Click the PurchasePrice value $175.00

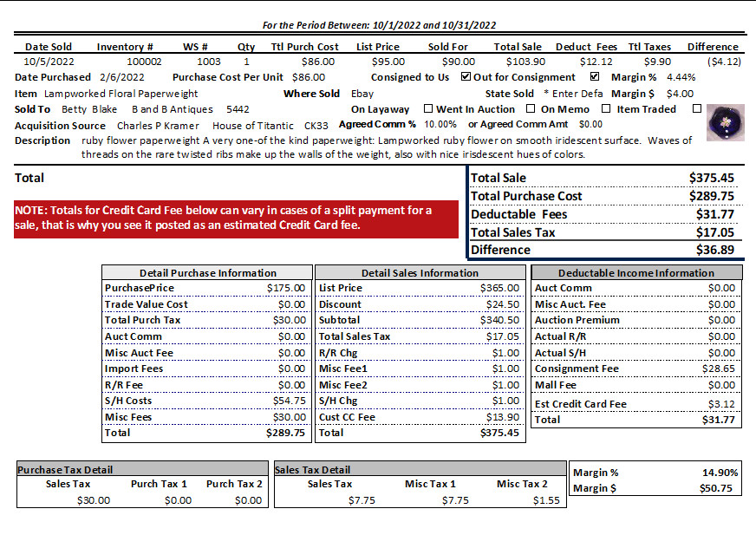286,288
